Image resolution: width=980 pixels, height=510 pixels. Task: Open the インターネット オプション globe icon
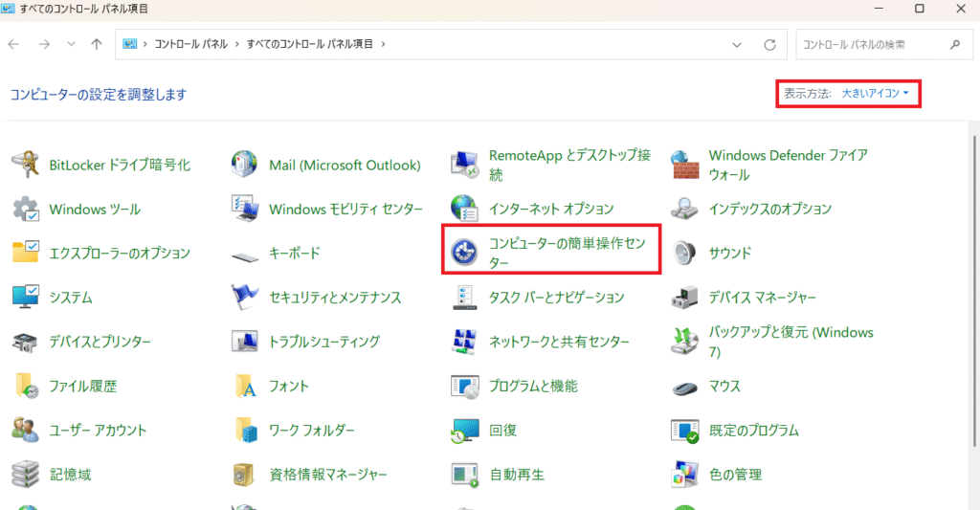pyautogui.click(x=464, y=209)
